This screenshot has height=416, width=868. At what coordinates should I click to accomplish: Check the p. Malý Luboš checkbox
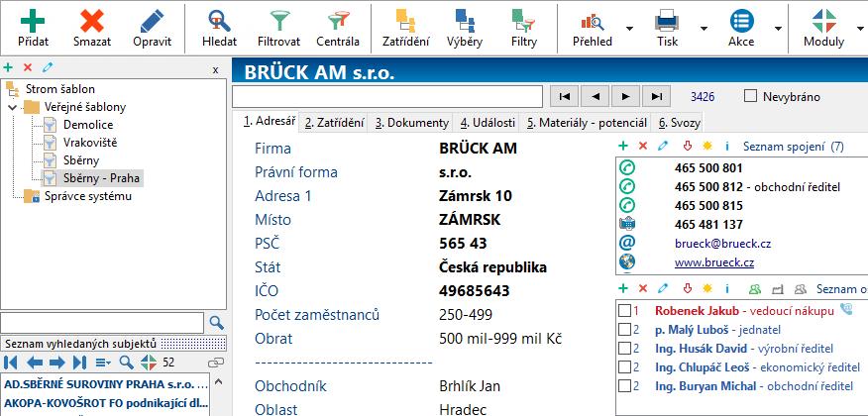pyautogui.click(x=624, y=330)
